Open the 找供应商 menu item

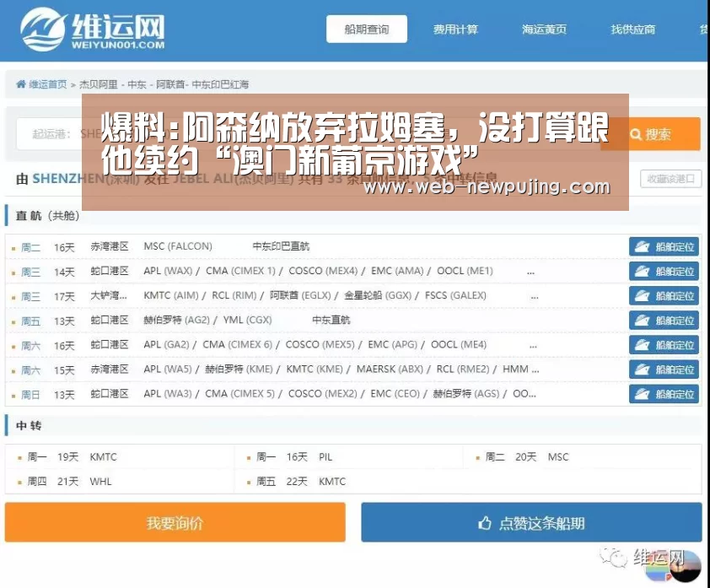632,30
